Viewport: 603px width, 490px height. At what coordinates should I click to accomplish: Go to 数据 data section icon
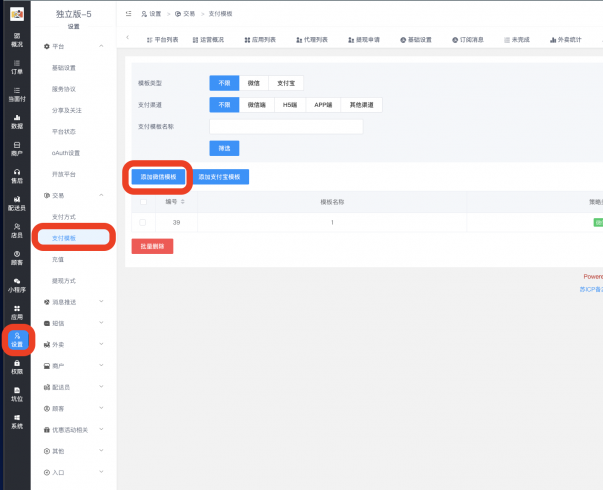[x=16, y=122]
